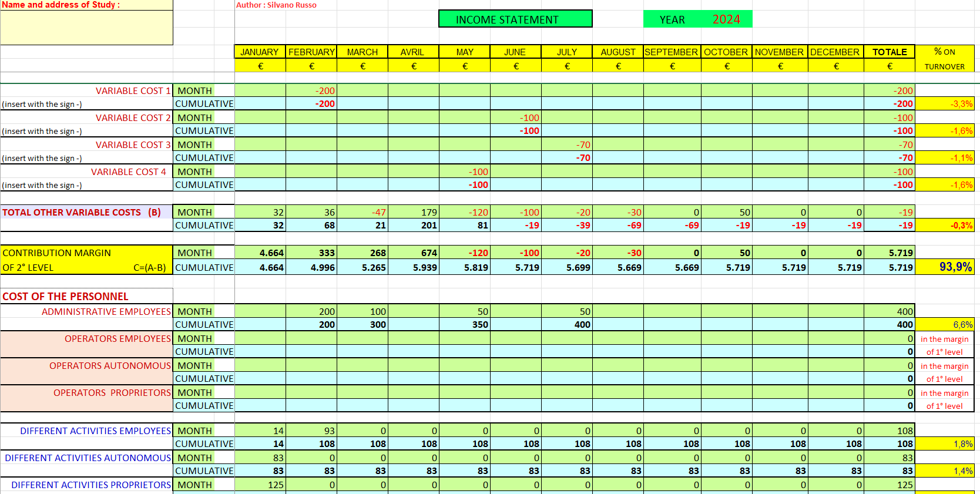Image resolution: width=980 pixels, height=494 pixels.
Task: Click June month value -100 for Variable Cost 2
Action: (516, 117)
